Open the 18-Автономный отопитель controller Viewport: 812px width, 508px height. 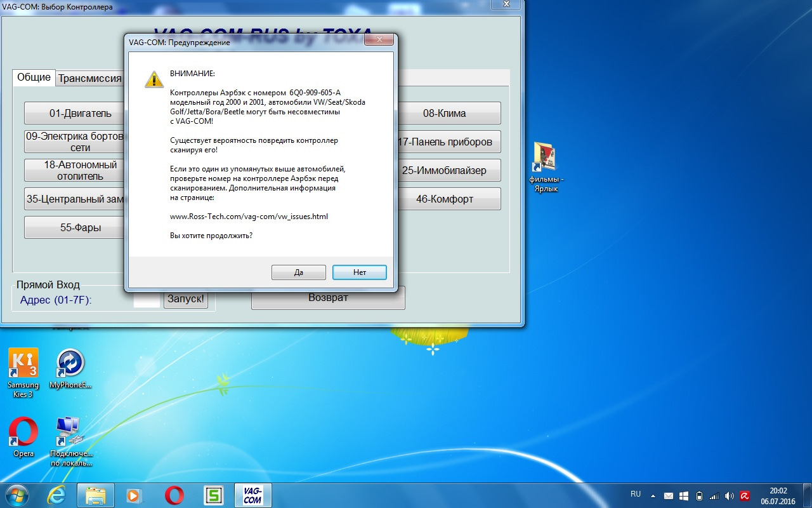pyautogui.click(x=75, y=170)
